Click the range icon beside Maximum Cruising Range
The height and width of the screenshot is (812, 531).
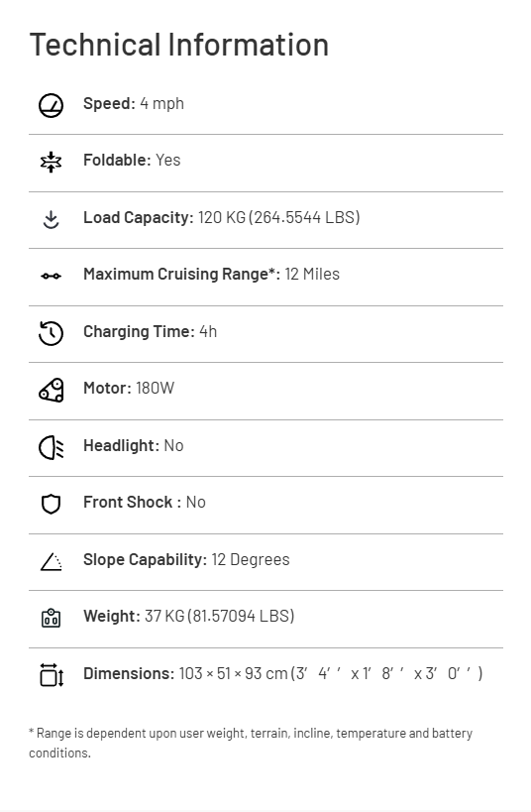pyautogui.click(x=51, y=276)
